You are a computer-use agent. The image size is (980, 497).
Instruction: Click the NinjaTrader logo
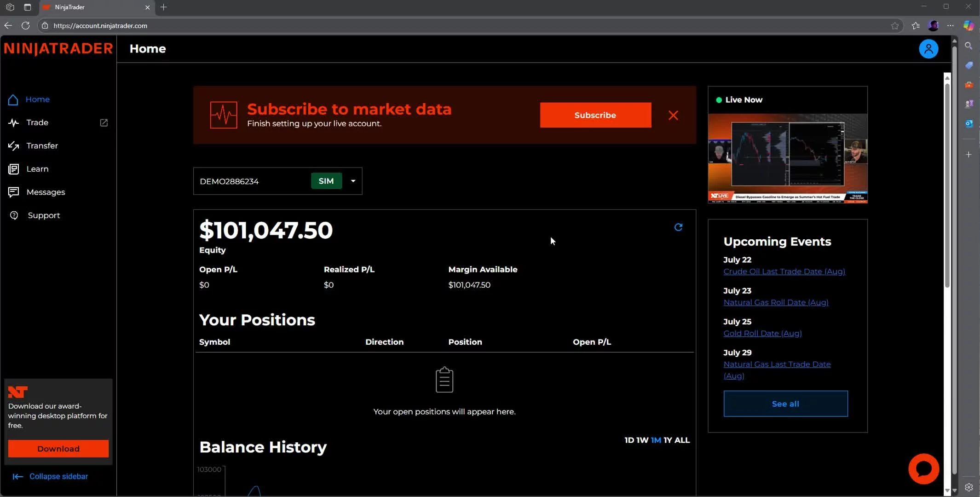[x=58, y=49]
